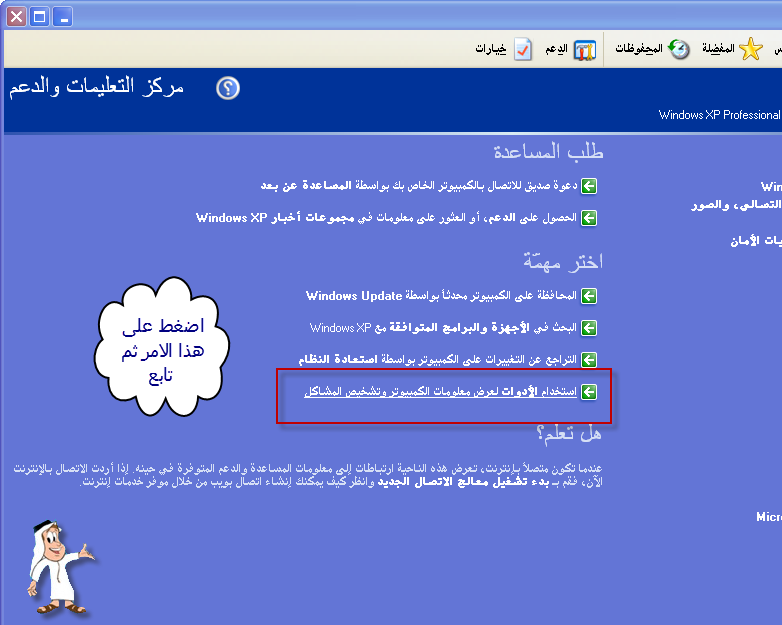Viewport: 782px width, 625px height.
Task: Open link for support and Windows XP newsgroups
Action: coord(387,218)
